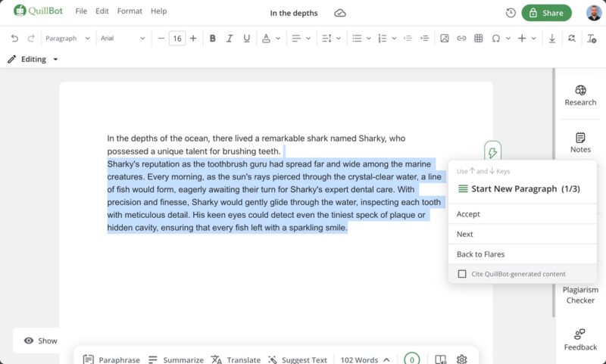606x364 pixels.
Task: Expand the alignment dropdown arrow
Action: (x=308, y=38)
